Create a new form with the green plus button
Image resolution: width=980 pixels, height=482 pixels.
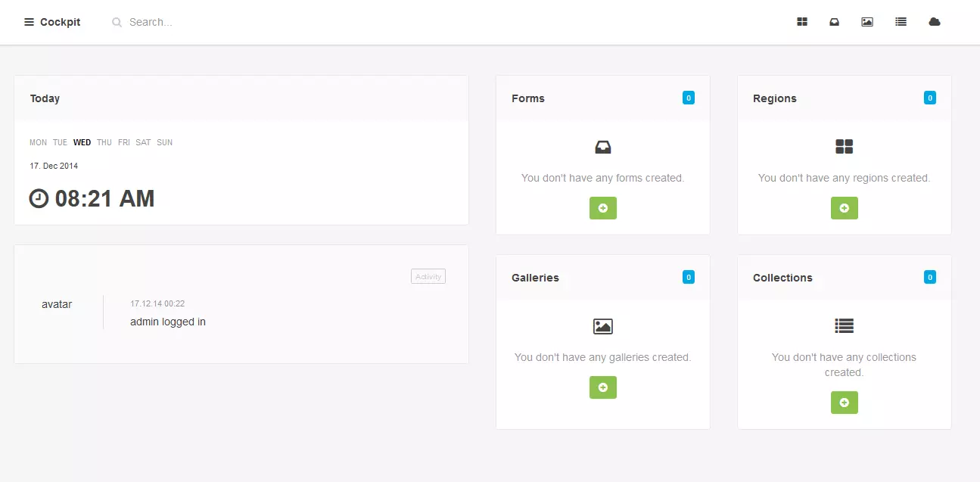coord(602,207)
